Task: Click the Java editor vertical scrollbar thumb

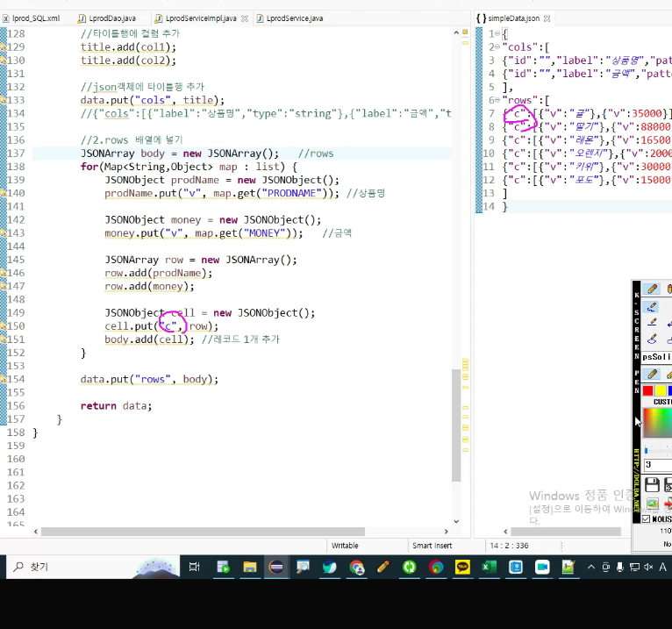Action: click(x=456, y=425)
